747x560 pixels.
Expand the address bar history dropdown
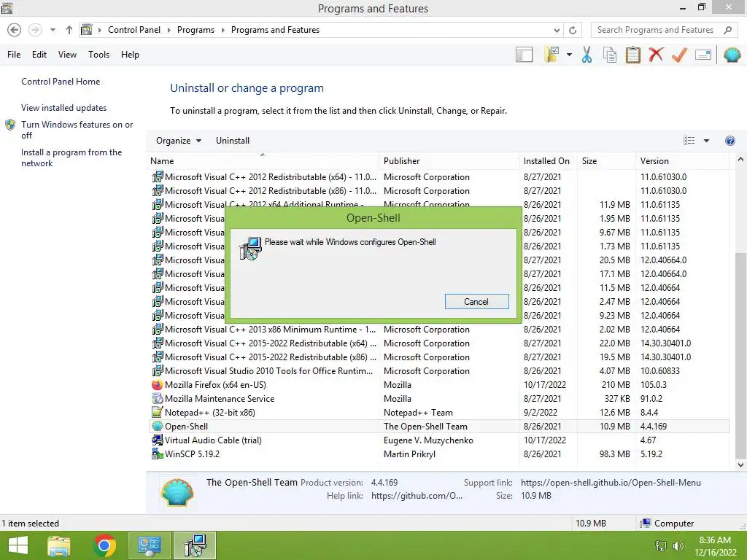pyautogui.click(x=557, y=30)
